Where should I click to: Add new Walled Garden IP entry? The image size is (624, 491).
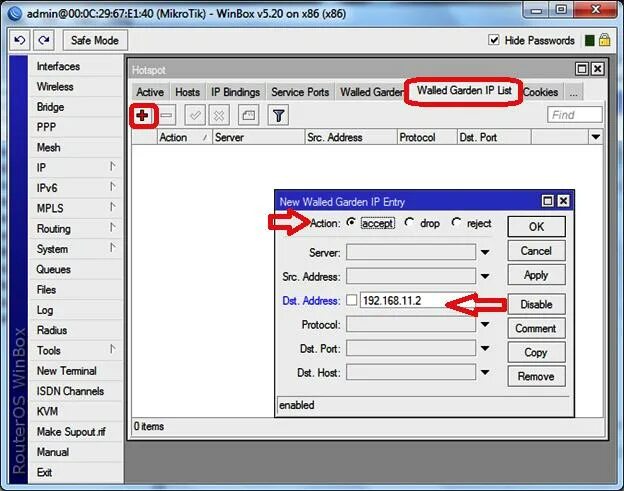coord(142,116)
